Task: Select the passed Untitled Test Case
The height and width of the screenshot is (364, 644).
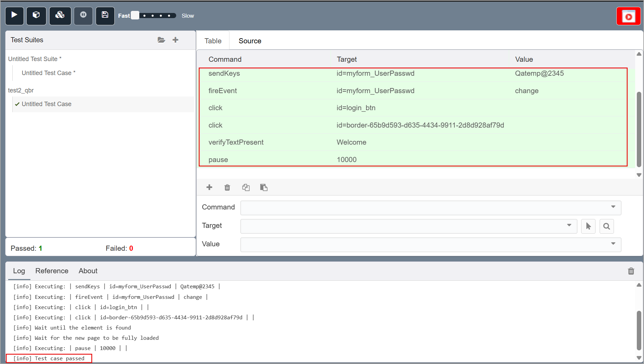Action: [103, 104]
